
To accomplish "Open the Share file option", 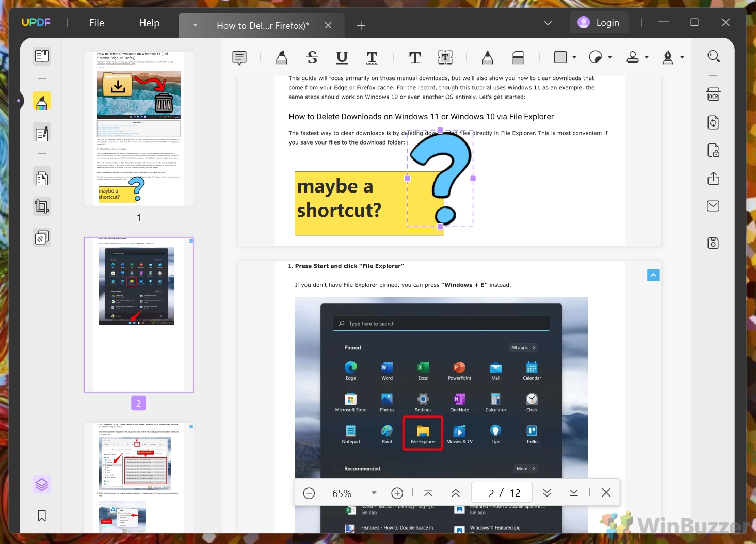I will coord(714,179).
